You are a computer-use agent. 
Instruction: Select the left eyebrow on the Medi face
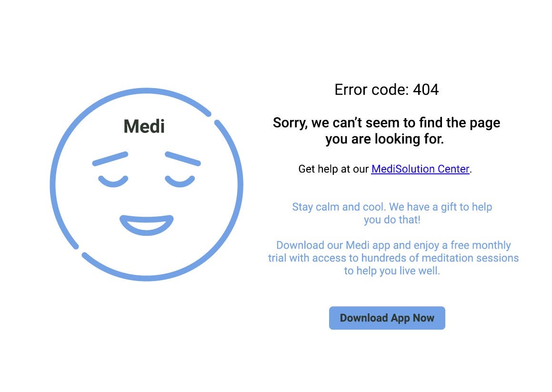coord(110,159)
